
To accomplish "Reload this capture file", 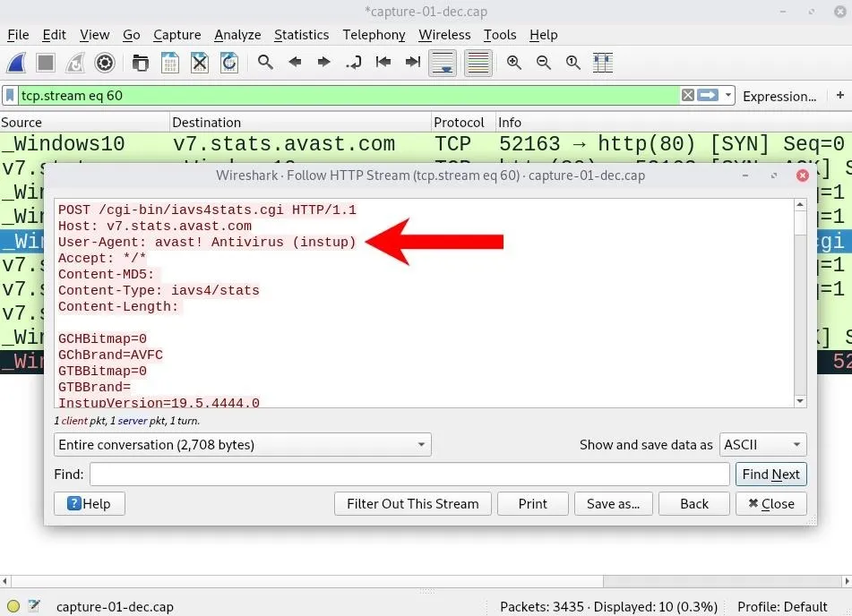I will (x=229, y=63).
